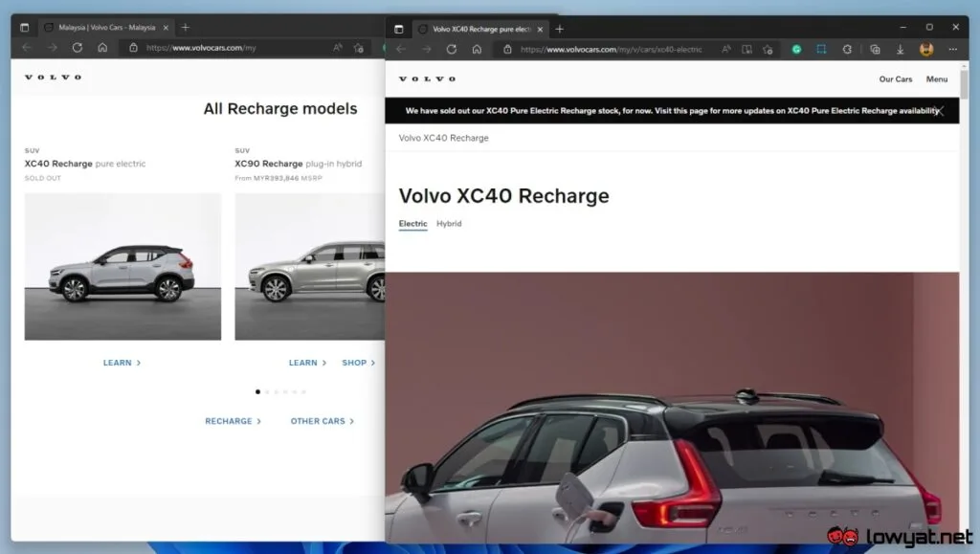
Task: Click Volvo logo in left window
Action: point(54,78)
